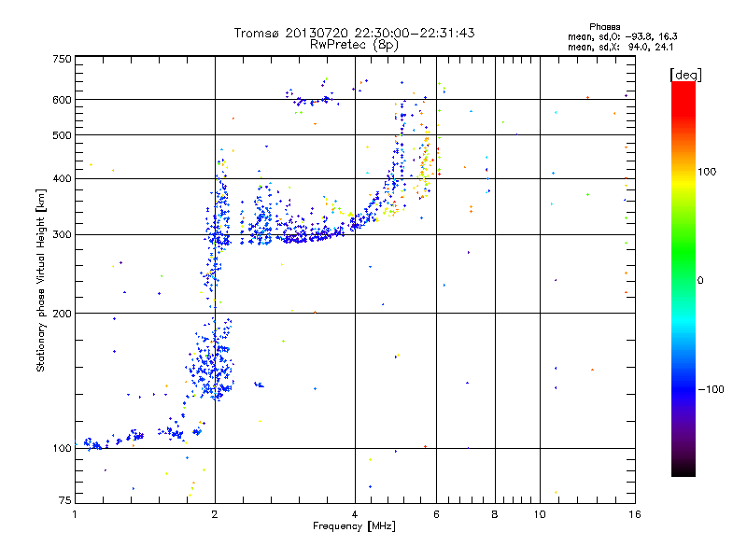Image resolution: width=747 pixels, height=560 pixels.
Task: Select the 'RwPretec (8p)' subtitle text
Action: click(x=354, y=45)
